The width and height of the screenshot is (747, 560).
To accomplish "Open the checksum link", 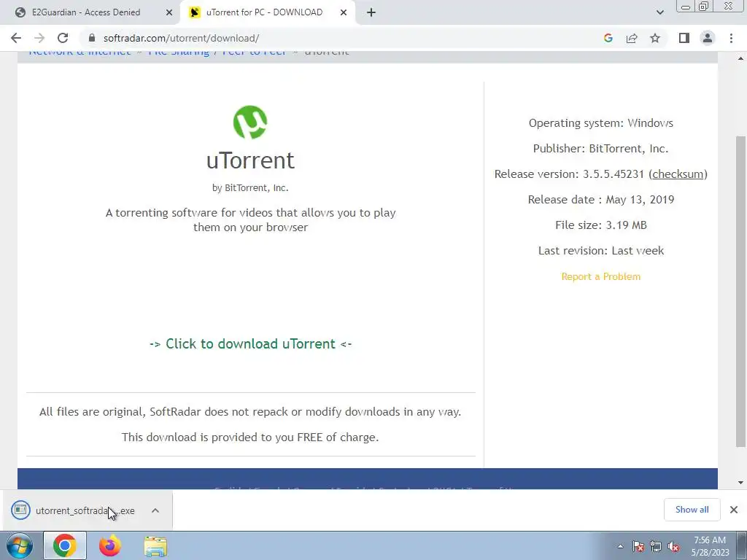I will [x=678, y=174].
